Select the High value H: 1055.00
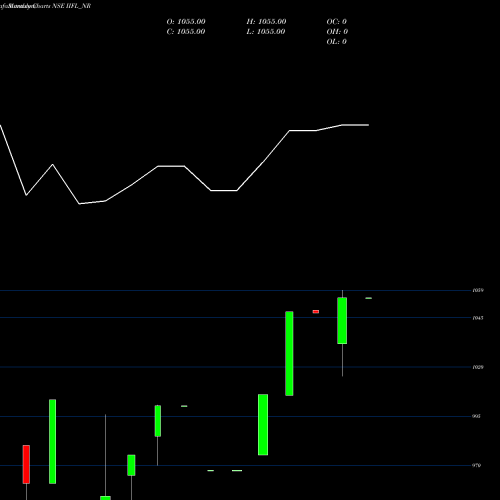The image size is (500, 500). (266, 22)
